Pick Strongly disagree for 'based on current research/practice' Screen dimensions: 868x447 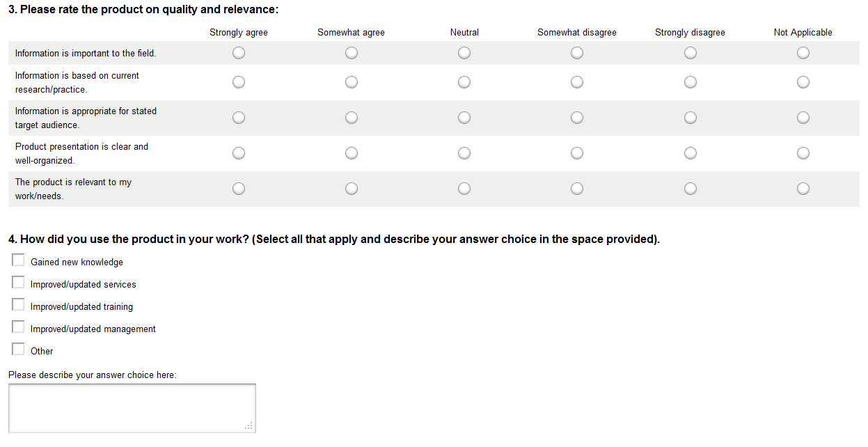(691, 82)
